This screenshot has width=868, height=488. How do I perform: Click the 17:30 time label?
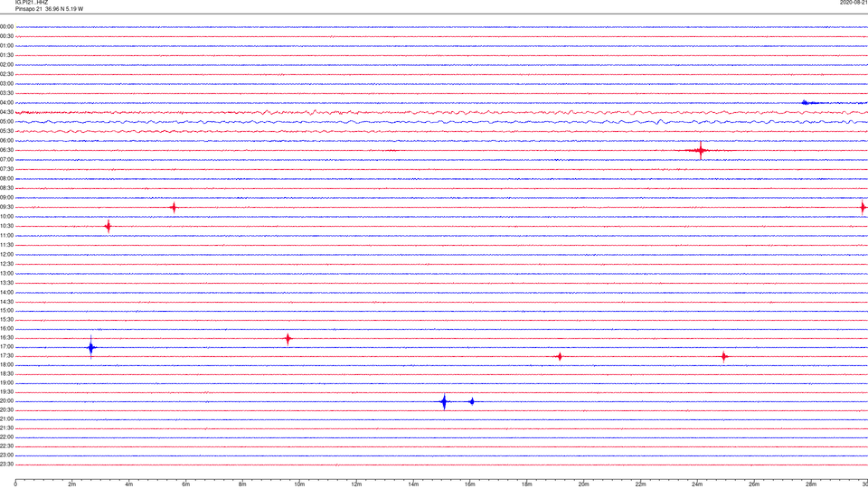[6, 356]
